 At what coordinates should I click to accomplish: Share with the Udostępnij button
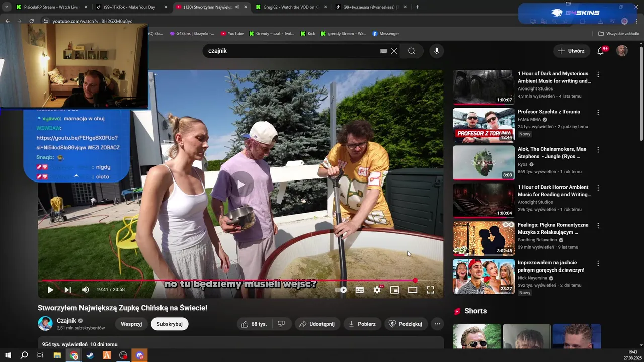tap(317, 324)
